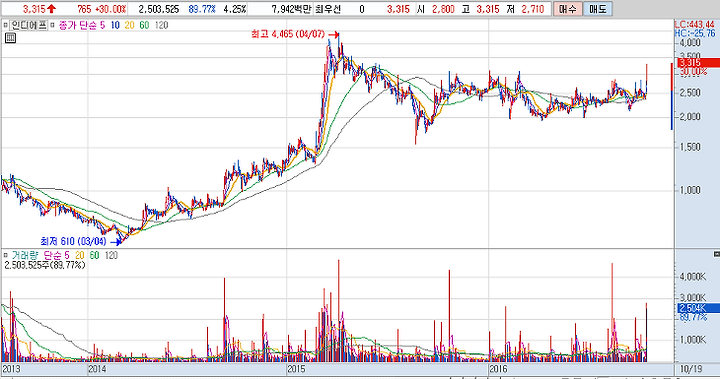Click the 10/19 date label
This screenshot has width=720, height=379.
(x=691, y=369)
